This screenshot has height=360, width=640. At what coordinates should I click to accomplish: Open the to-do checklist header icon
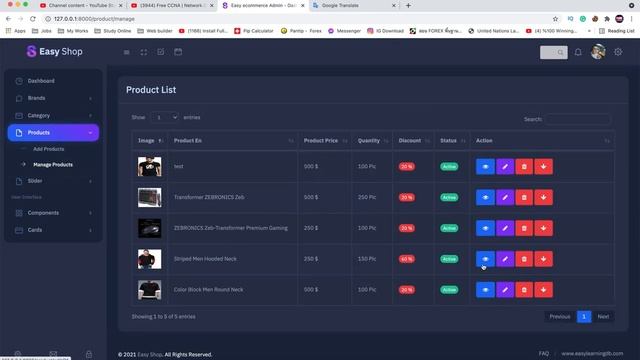tap(161, 52)
